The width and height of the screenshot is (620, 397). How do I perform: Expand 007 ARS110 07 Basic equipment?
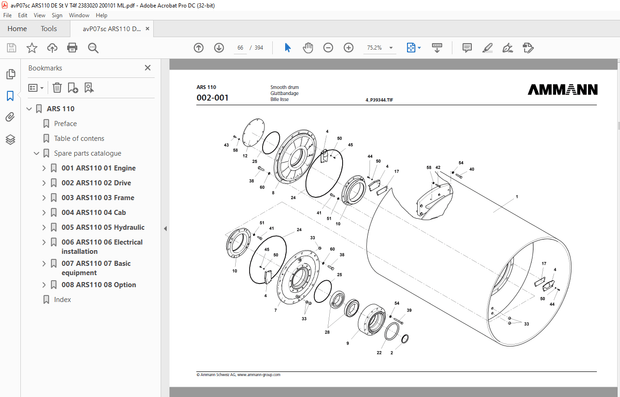44,263
